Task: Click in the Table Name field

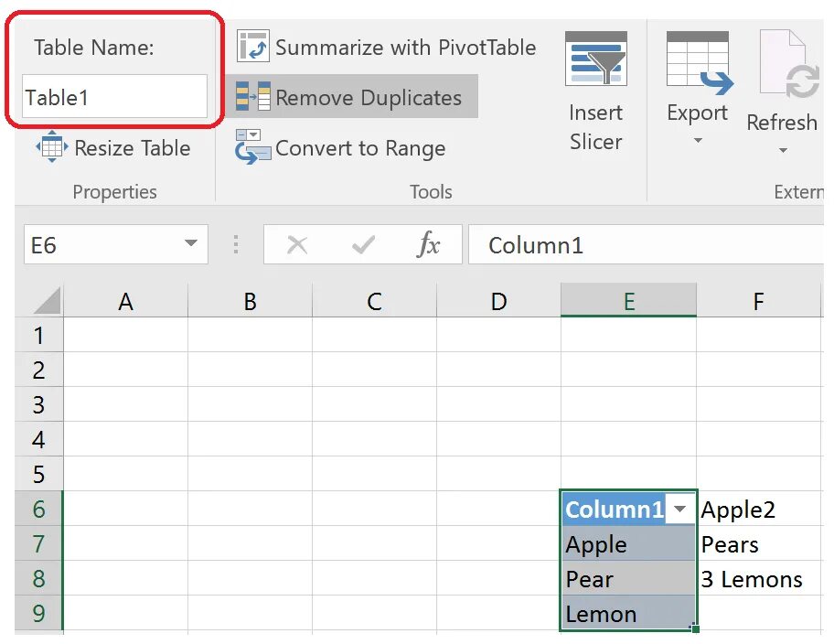Action: [x=114, y=97]
